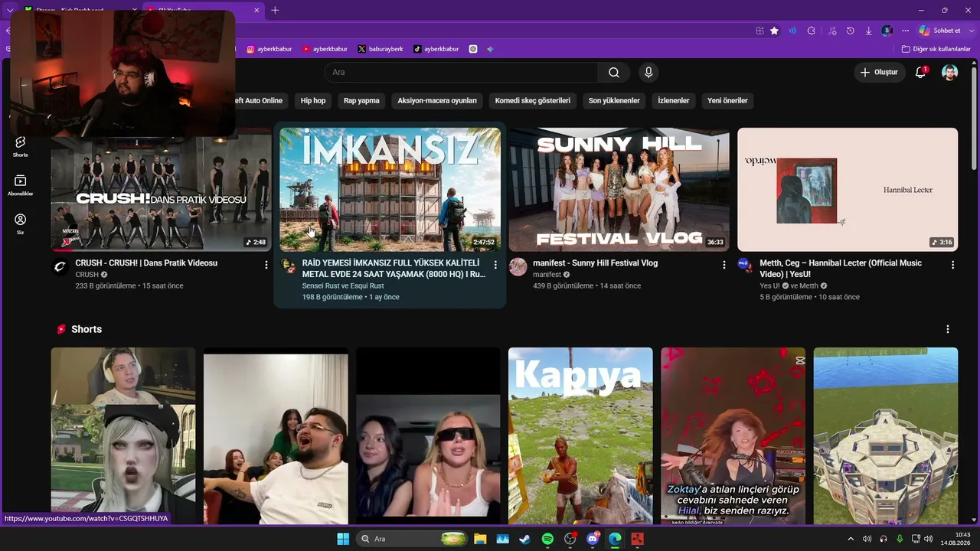Screen dimensions: 980x551
Task: Open Discord from the taskbar
Action: pos(593,539)
